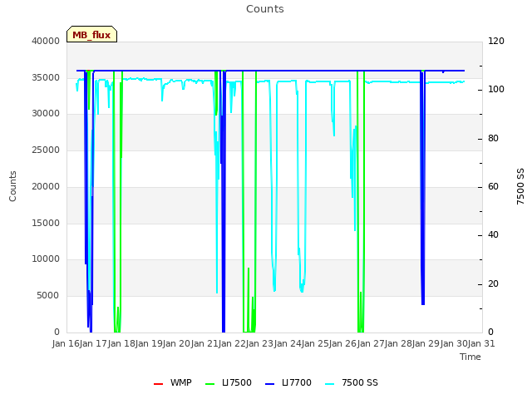Toggle the WMP legend label
Viewport: 532px width, 399px height.
[x=181, y=382]
